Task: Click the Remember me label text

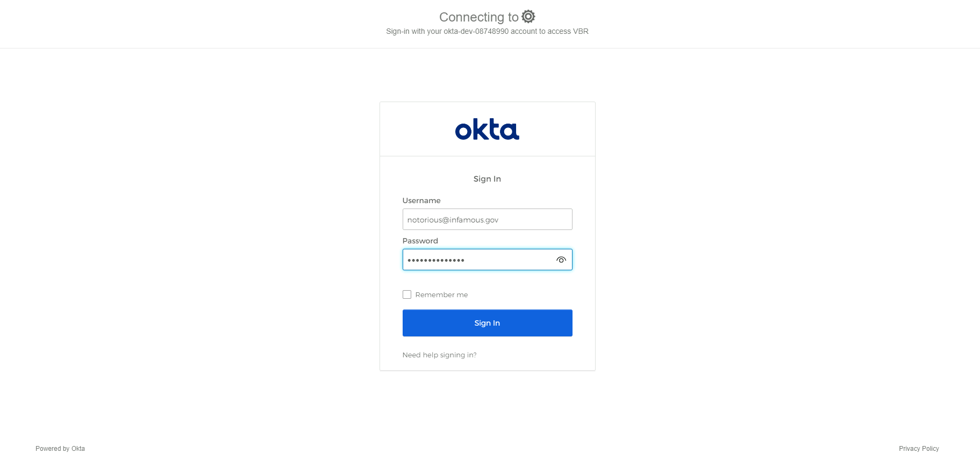Action: point(441,294)
